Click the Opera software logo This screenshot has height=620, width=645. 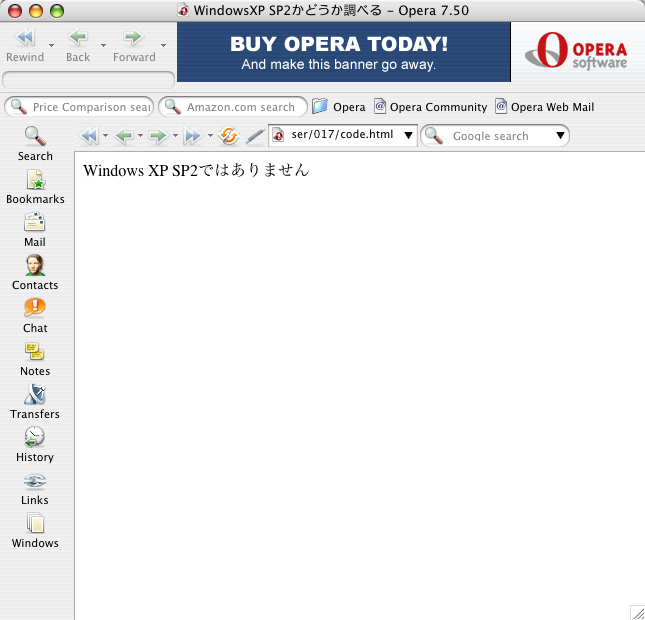[576, 51]
